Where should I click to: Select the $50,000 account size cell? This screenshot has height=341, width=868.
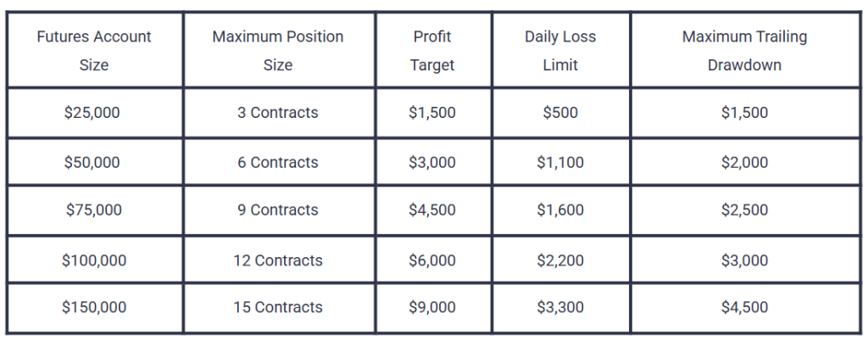(93, 162)
